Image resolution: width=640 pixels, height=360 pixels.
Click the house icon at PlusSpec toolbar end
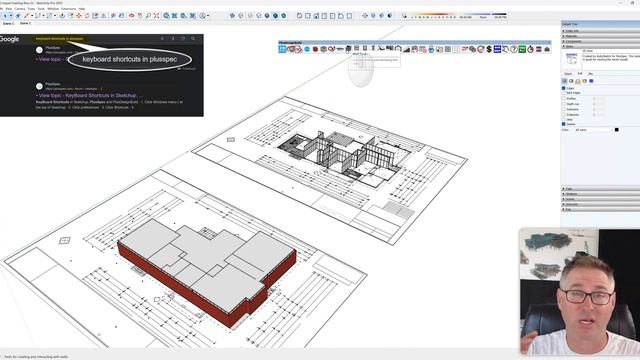click(547, 49)
